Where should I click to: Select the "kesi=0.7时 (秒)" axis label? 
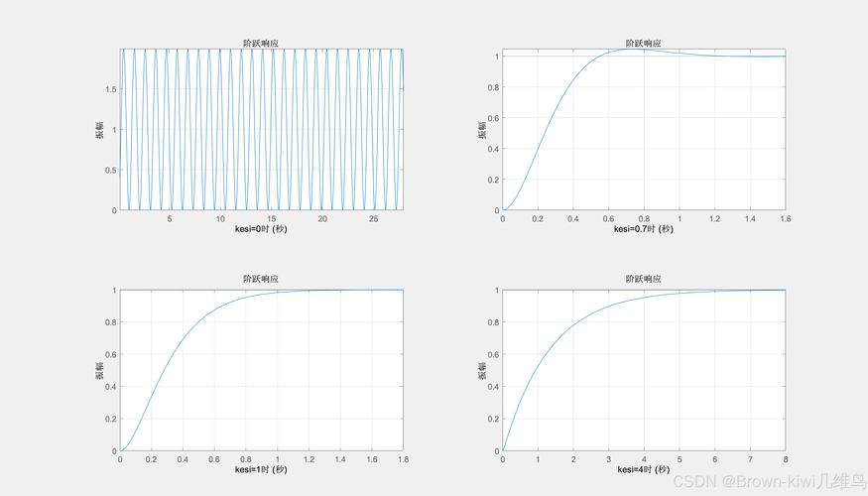coord(644,229)
